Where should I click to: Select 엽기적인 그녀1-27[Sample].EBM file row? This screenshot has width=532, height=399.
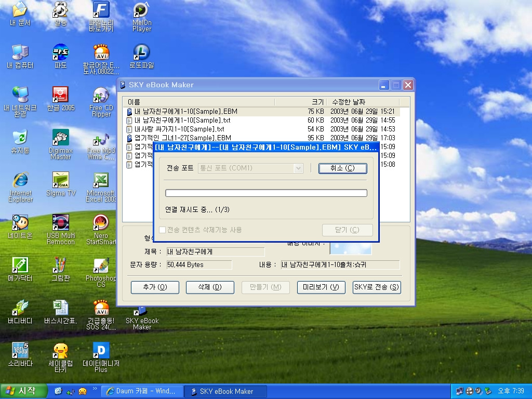tap(262, 138)
